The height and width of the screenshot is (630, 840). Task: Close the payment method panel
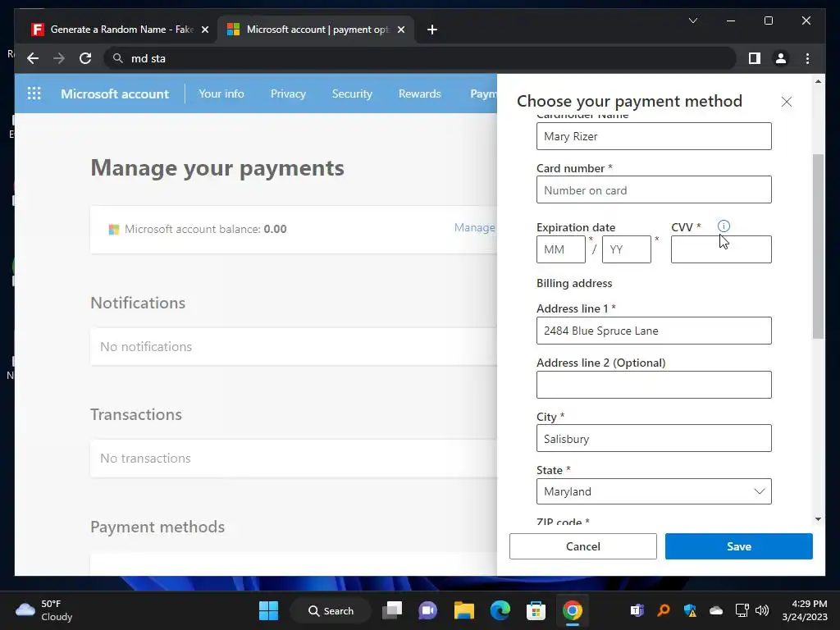coord(786,102)
